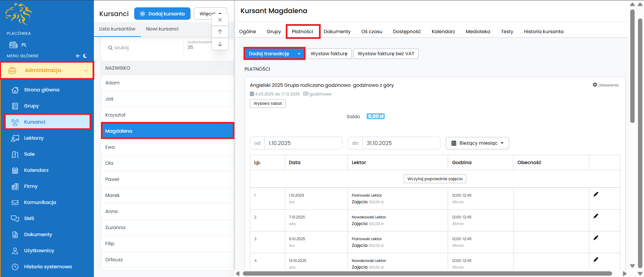The height and width of the screenshot is (277, 644).
Task: Go to previous kursant with up arrow
Action: (x=220, y=32)
